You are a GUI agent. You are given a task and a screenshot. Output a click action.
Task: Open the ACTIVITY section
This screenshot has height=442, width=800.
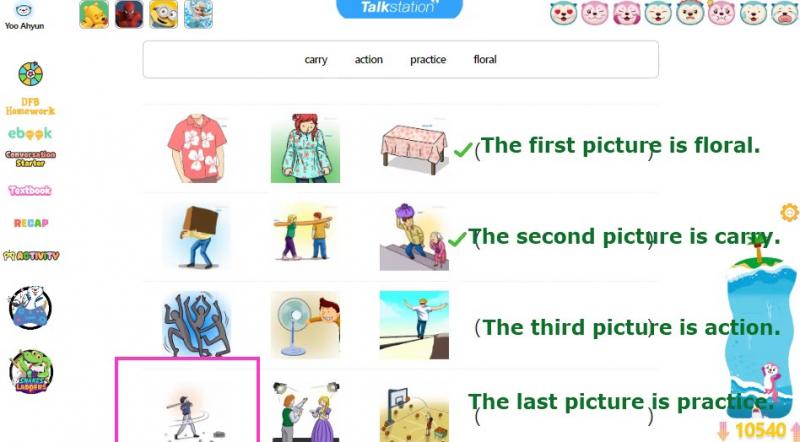point(31,255)
